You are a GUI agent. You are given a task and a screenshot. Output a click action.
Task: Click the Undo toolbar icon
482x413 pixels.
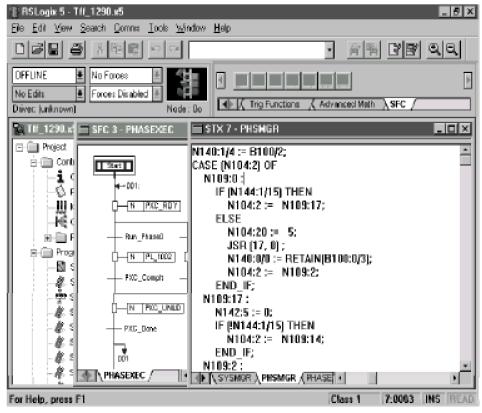tap(156, 49)
